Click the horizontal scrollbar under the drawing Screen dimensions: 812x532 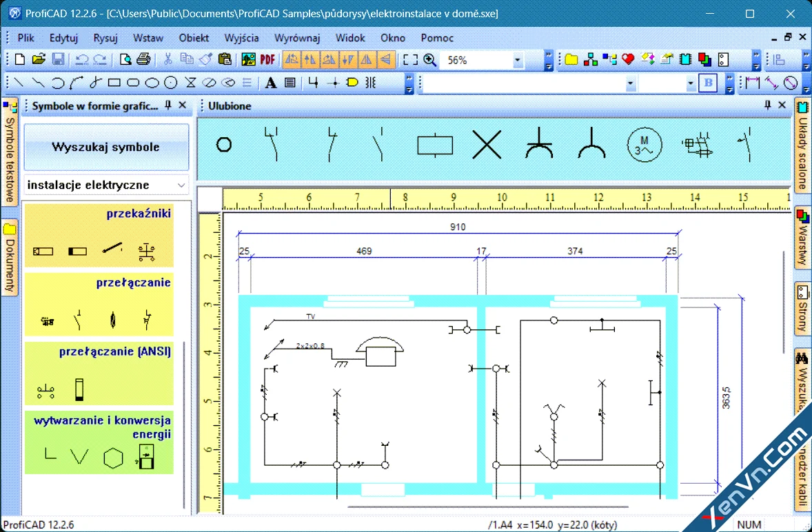click(488, 507)
